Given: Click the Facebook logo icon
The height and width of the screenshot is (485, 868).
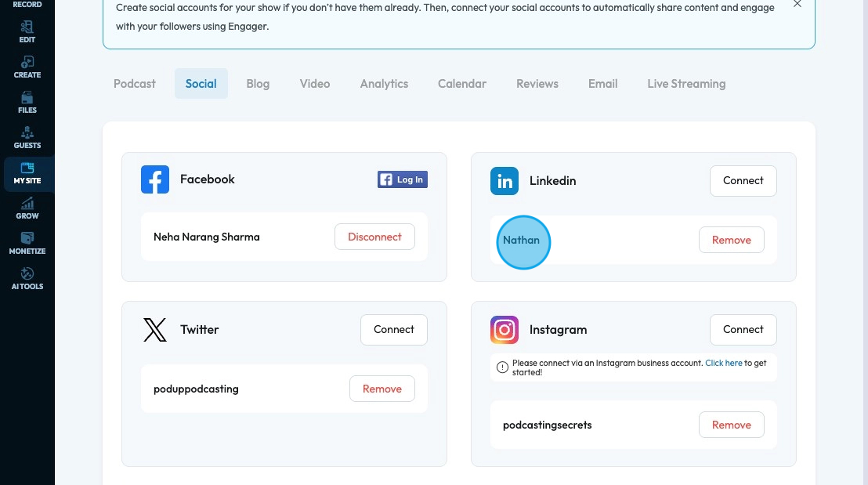Looking at the screenshot, I should pos(155,179).
